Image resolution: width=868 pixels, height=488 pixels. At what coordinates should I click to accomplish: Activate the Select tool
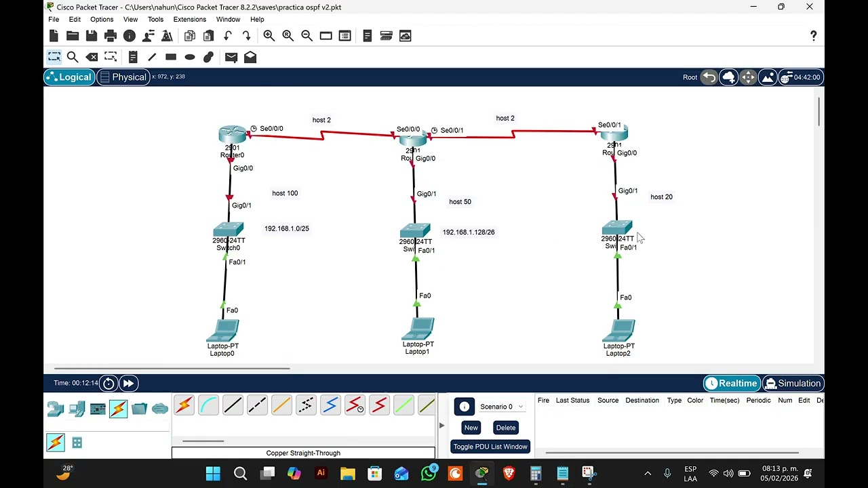(54, 57)
